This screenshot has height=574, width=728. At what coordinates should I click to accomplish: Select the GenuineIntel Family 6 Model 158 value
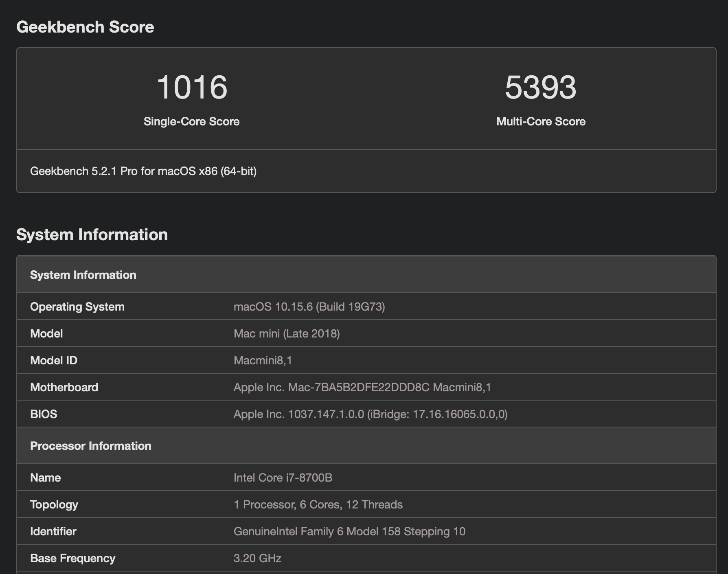[x=349, y=531]
